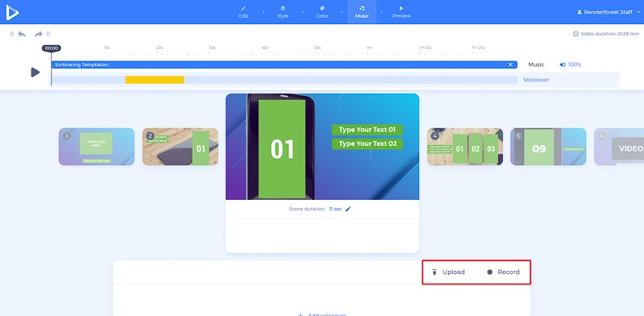
Task: Play the timeline
Action: pos(35,73)
